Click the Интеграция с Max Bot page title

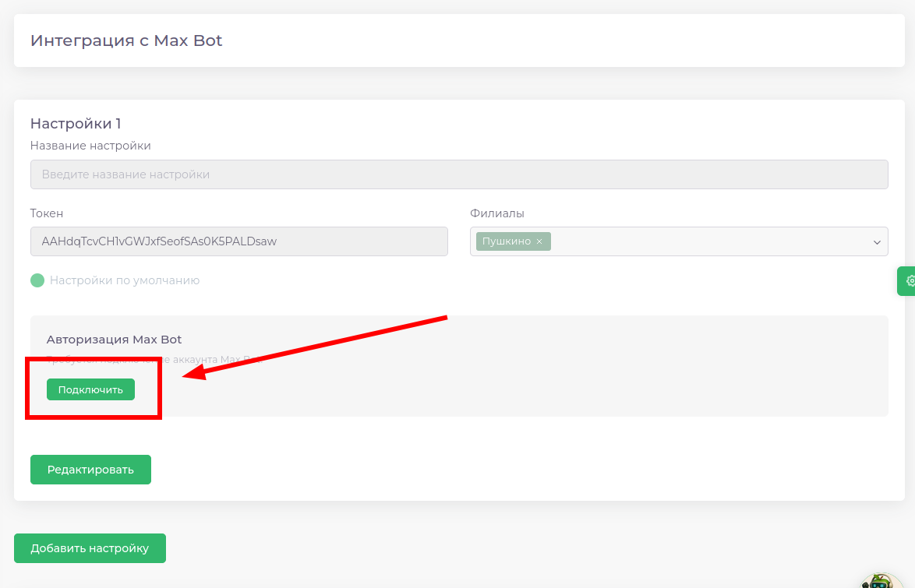pos(126,40)
